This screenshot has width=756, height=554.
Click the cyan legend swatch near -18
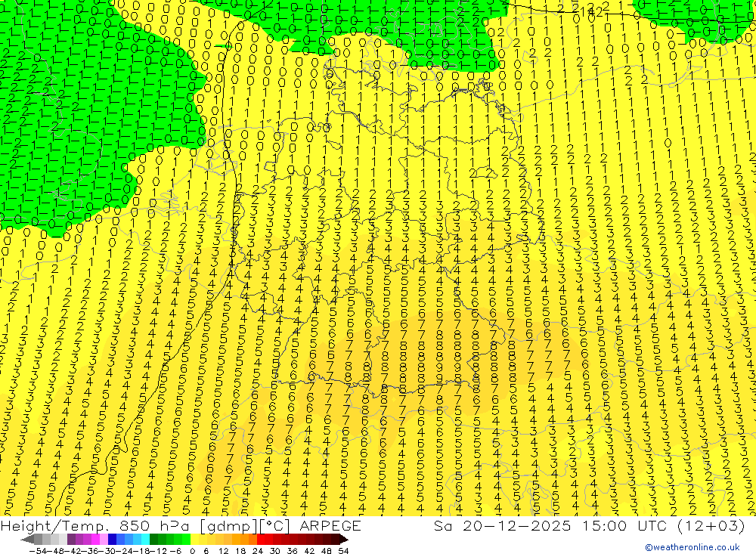(145, 539)
